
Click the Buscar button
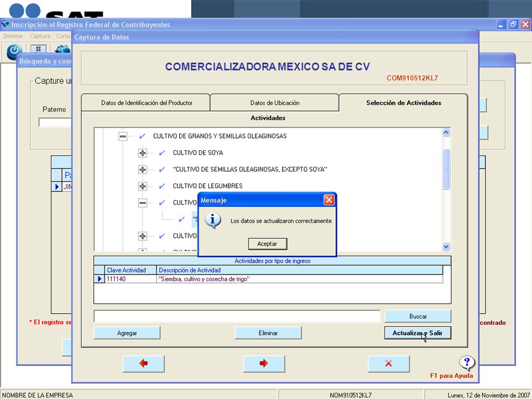[418, 316]
